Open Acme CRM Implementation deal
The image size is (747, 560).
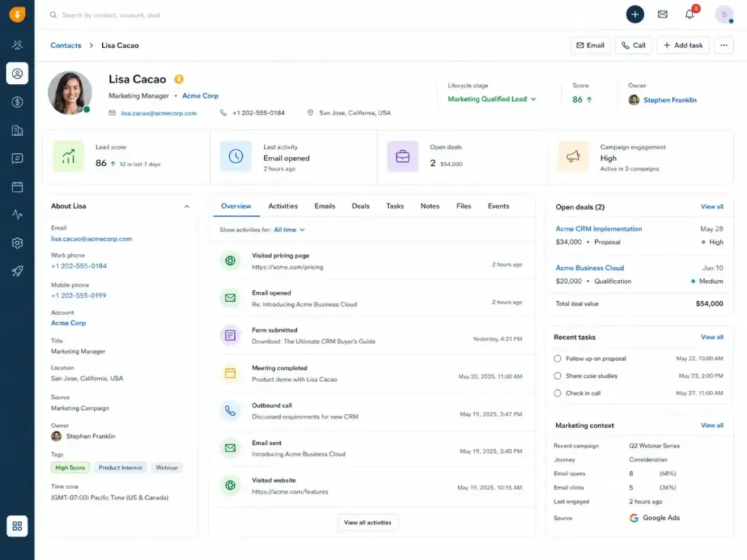click(x=599, y=228)
